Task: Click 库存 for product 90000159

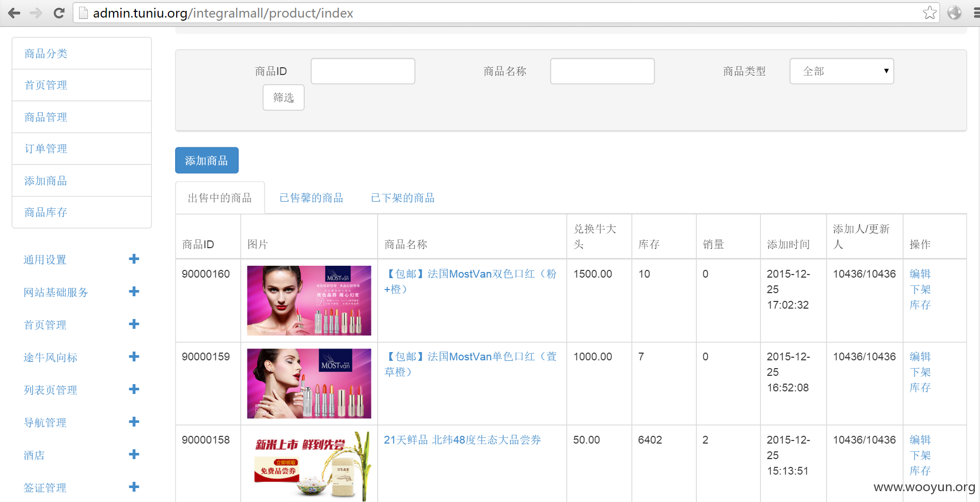Action: pos(920,388)
